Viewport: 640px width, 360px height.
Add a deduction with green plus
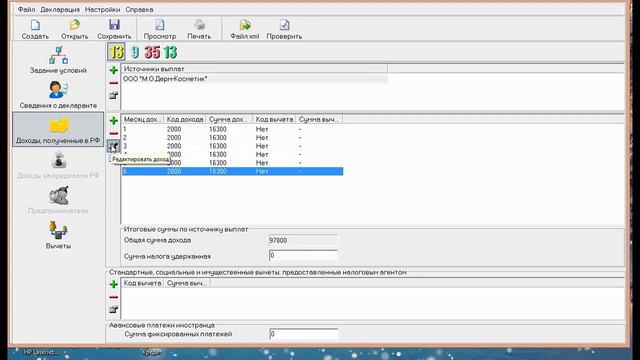click(113, 284)
